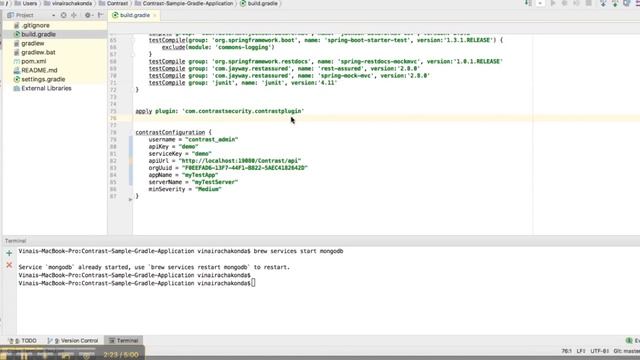This screenshot has width=640, height=360.
Task: Click the serviceKey = "demo" line
Action: (x=180, y=154)
